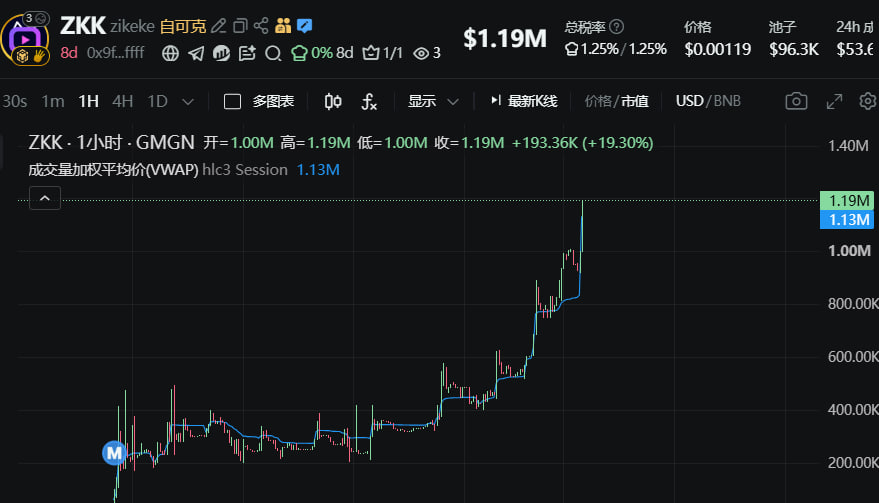Screen dimensions: 879x503
Task: Open the candlestick chart type selector
Action: click(333, 101)
